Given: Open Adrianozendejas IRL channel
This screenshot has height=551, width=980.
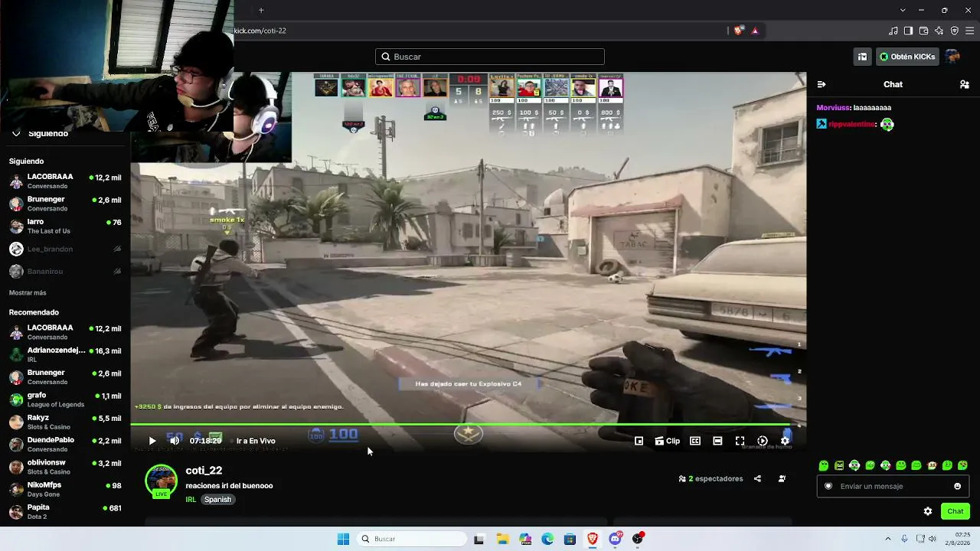Looking at the screenshot, I should (65, 354).
